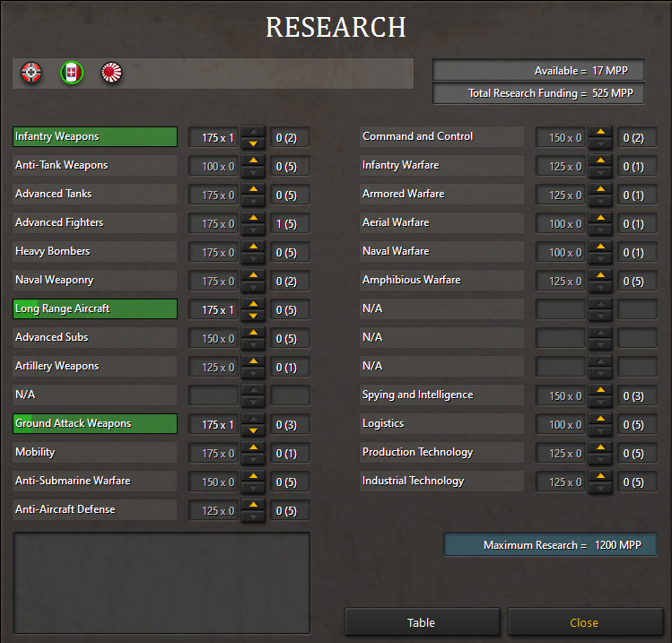672x643 pixels.
Task: Select the Amphibious Warfare research label
Action: click(x=441, y=280)
